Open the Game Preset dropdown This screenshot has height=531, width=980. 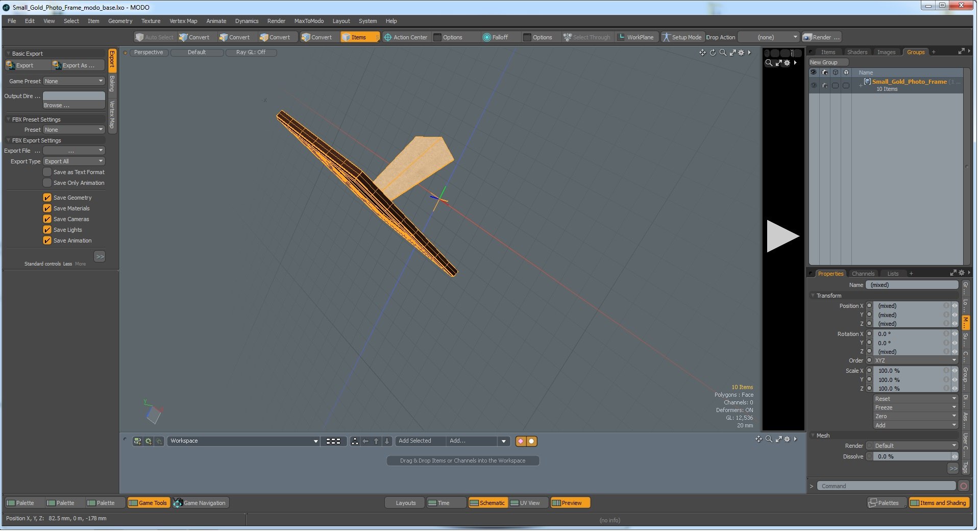pyautogui.click(x=74, y=81)
